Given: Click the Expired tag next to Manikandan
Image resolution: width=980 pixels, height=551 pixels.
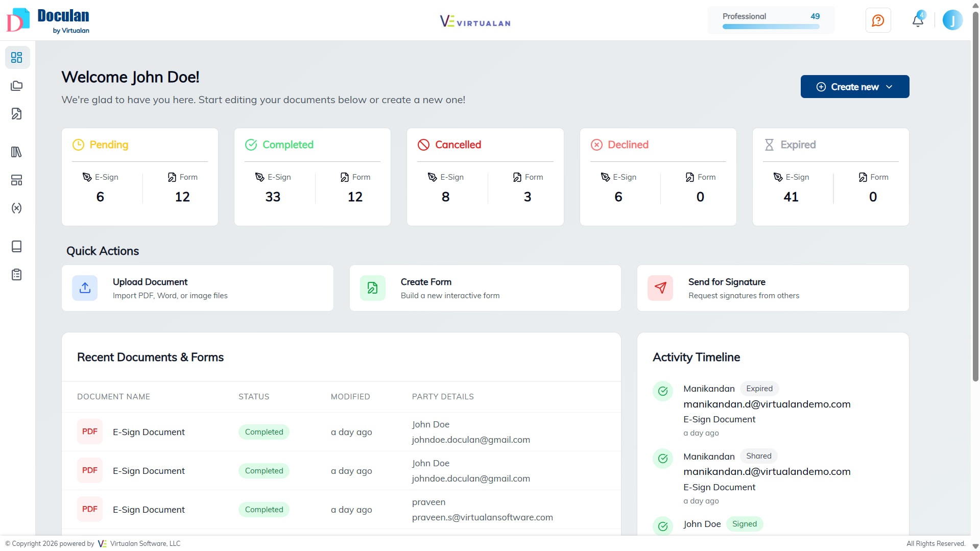Looking at the screenshot, I should coord(759,389).
